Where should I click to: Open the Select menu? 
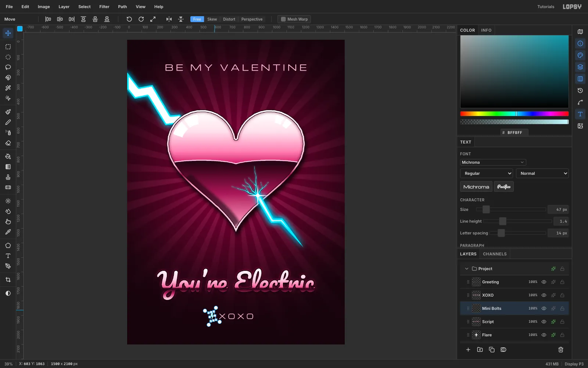tap(85, 7)
